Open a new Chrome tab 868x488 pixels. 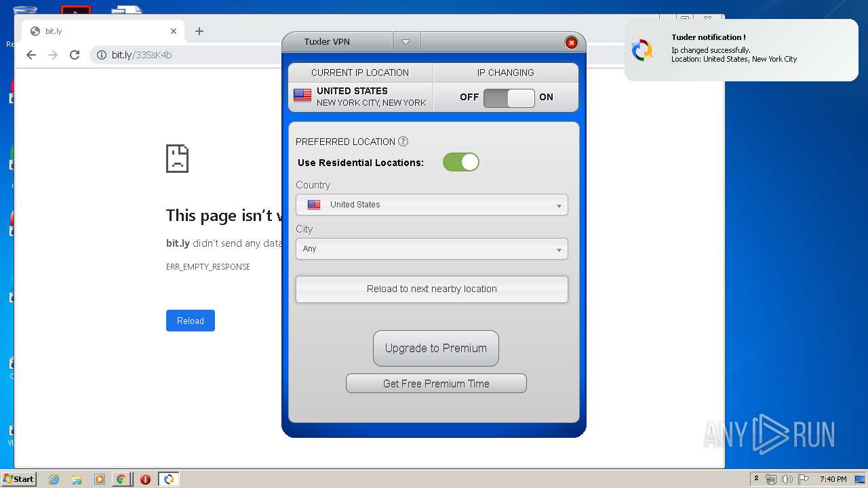click(x=199, y=31)
